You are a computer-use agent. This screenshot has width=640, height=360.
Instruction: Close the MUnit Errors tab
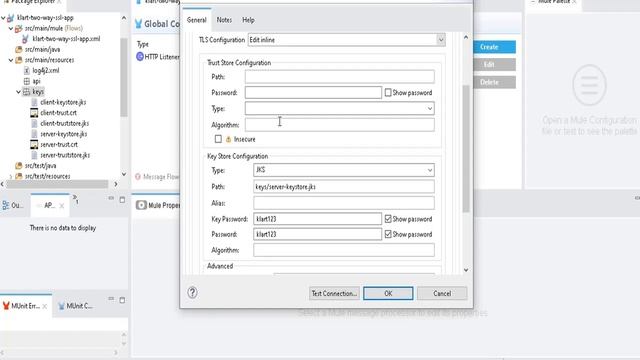[x=44, y=306]
